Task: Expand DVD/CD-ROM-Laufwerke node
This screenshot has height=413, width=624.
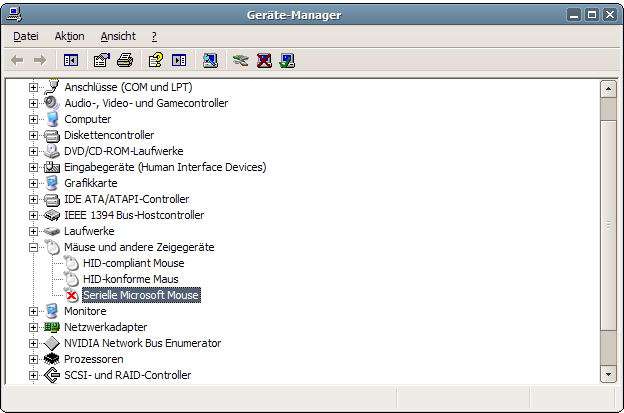Action: coord(33,151)
